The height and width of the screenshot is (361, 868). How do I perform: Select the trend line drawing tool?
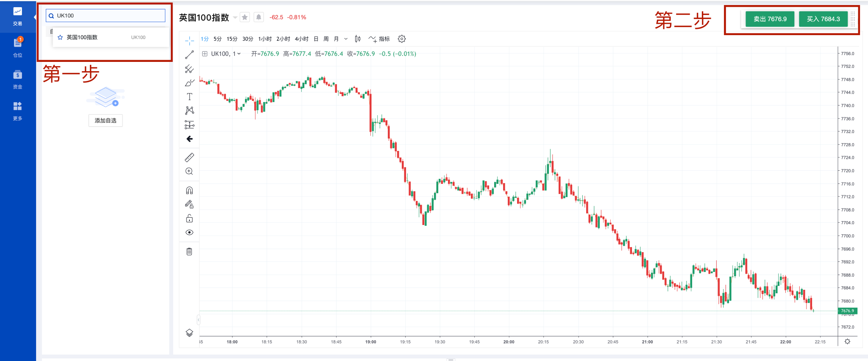click(x=189, y=55)
